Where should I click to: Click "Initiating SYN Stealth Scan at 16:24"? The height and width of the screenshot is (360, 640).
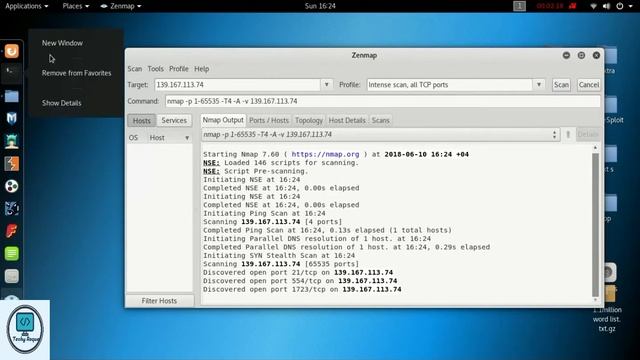click(x=279, y=256)
